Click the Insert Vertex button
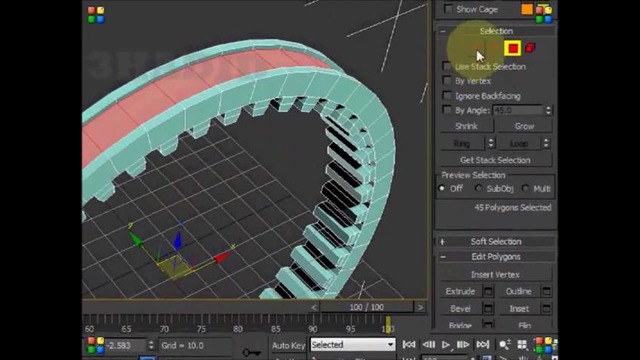 pos(496,275)
